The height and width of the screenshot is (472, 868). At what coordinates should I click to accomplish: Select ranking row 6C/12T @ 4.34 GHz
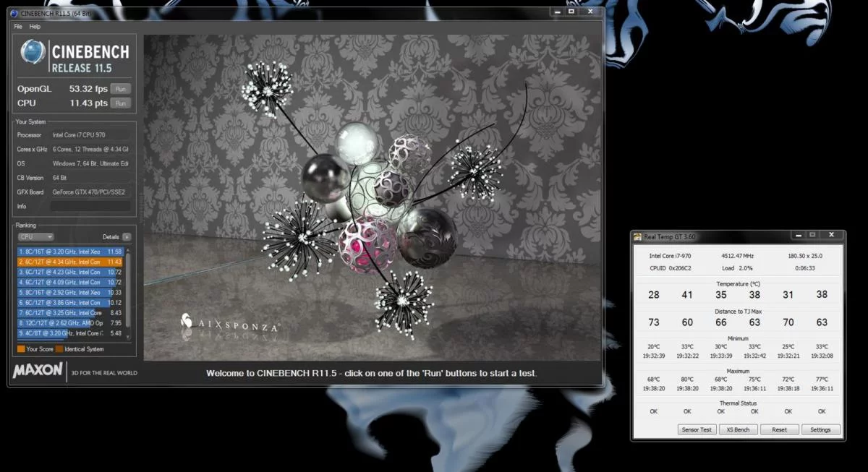pos(70,262)
